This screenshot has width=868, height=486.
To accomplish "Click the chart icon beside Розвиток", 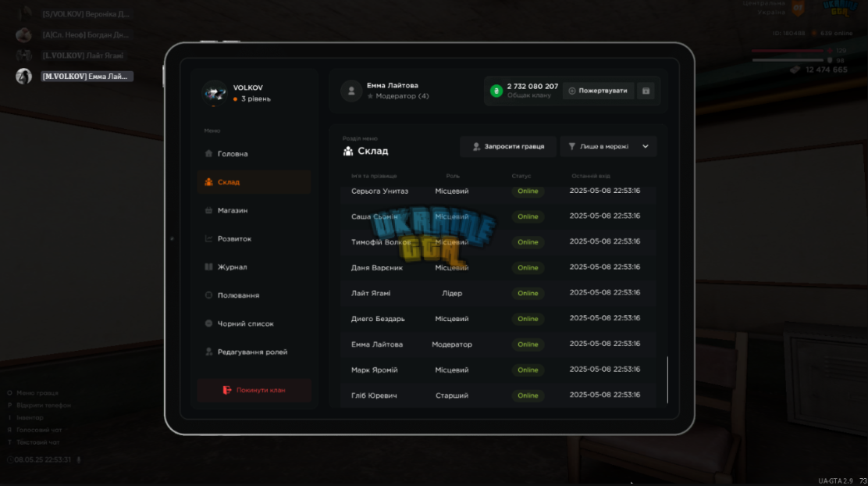I will [208, 239].
